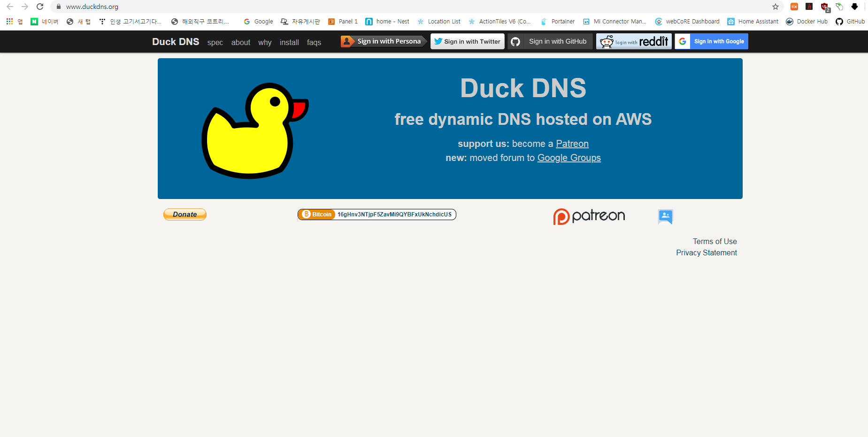Open the why page

[265, 42]
